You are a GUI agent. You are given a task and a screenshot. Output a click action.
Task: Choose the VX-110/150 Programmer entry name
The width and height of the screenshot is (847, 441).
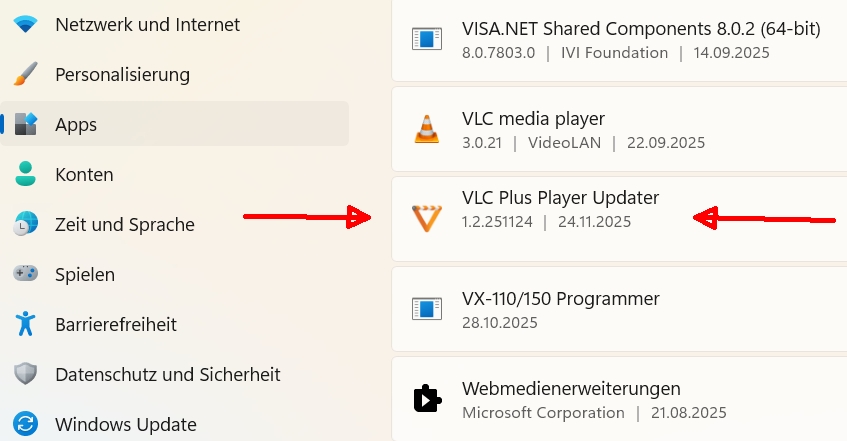pos(561,298)
